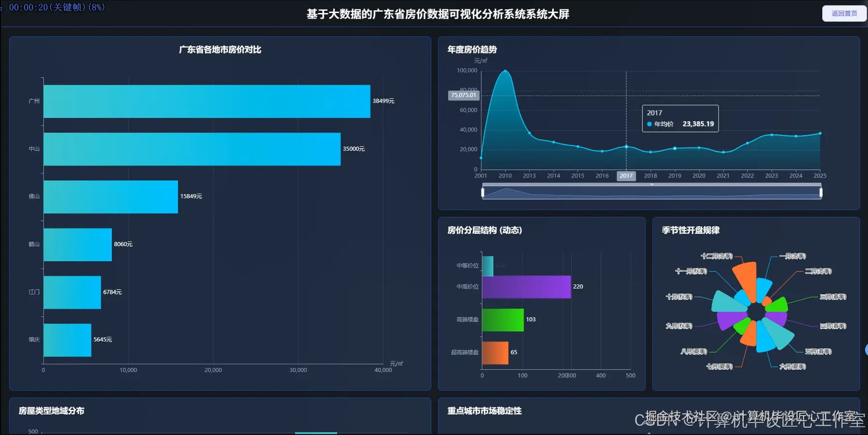Click the 重点城市市场稳定性 panel title

click(x=485, y=411)
